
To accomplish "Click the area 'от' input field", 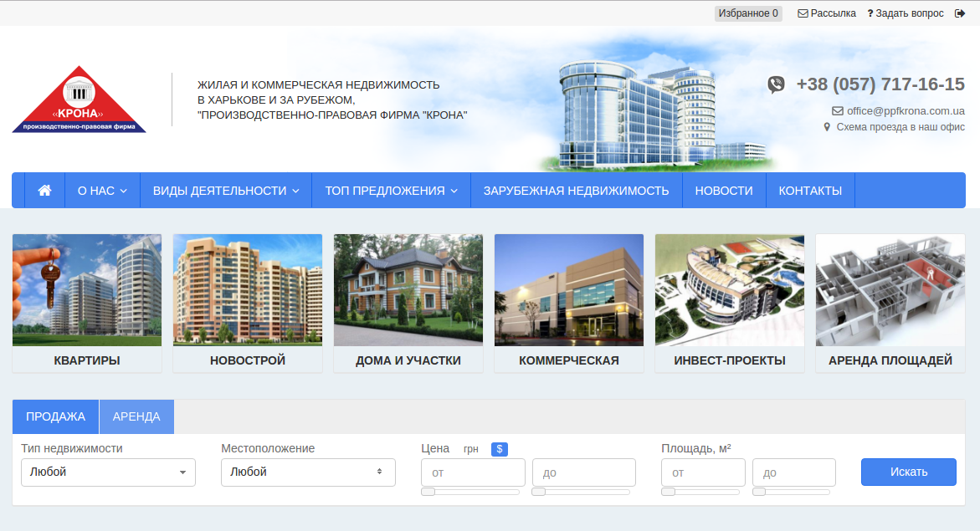I will pos(703,472).
